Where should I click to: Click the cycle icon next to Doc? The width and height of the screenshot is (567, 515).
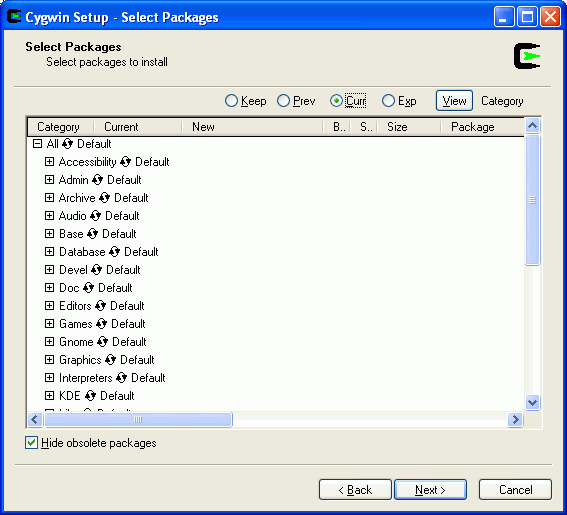click(x=89, y=288)
